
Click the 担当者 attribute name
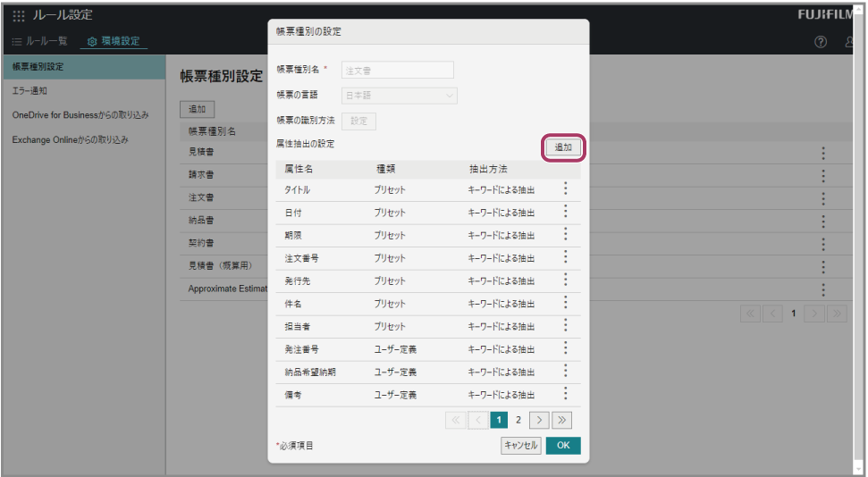(298, 326)
